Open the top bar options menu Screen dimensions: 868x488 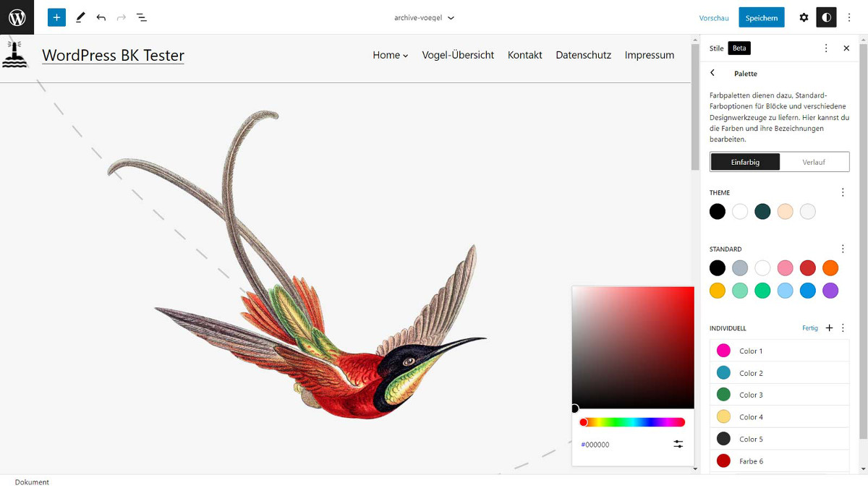849,17
